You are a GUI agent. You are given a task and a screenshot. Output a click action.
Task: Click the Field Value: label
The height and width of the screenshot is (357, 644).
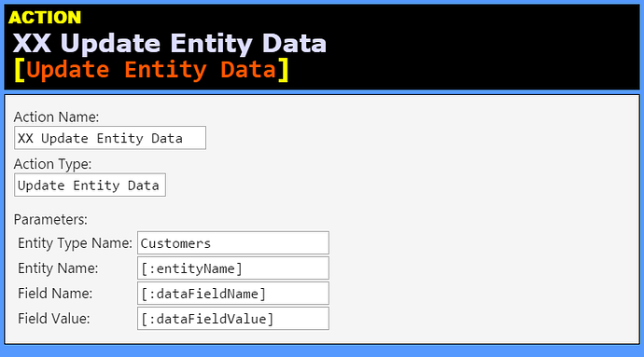click(54, 319)
